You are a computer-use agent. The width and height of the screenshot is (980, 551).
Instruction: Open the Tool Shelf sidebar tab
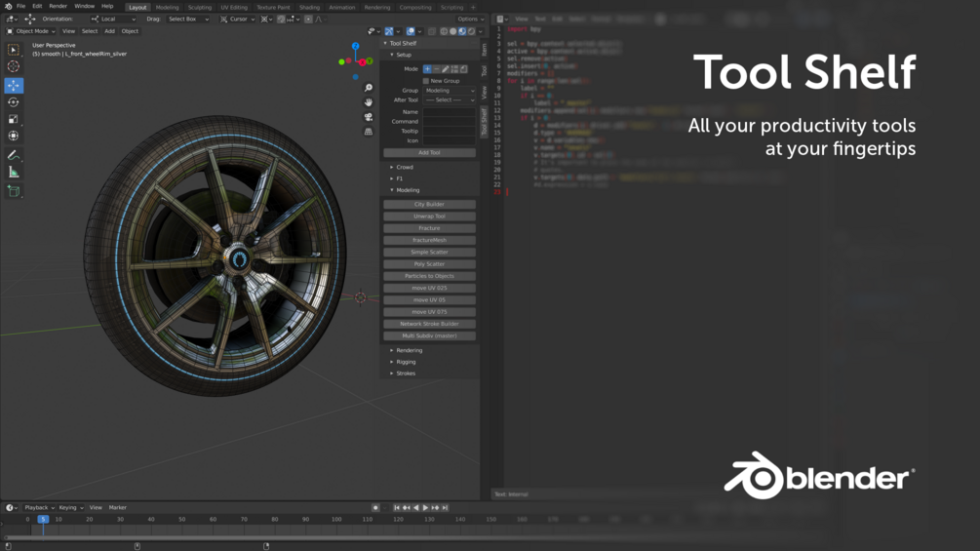click(485, 121)
